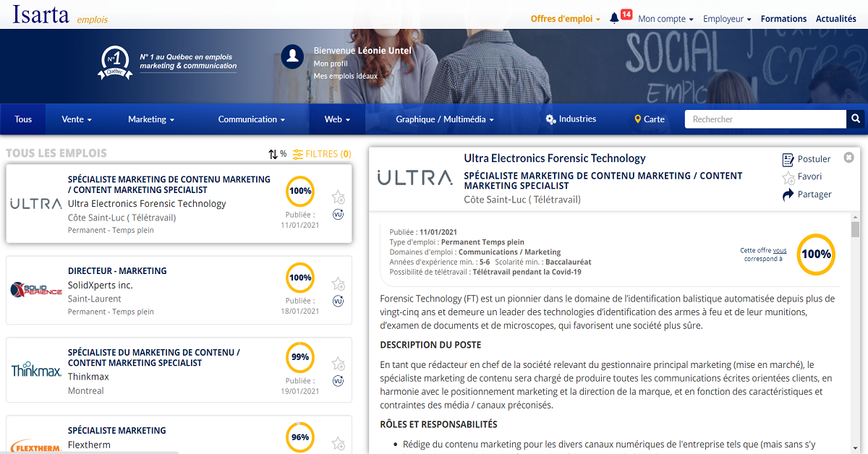The width and height of the screenshot is (868, 454).
Task: Click 'Publiée : 18/01/2021' on SolidXperts card
Action: click(300, 306)
